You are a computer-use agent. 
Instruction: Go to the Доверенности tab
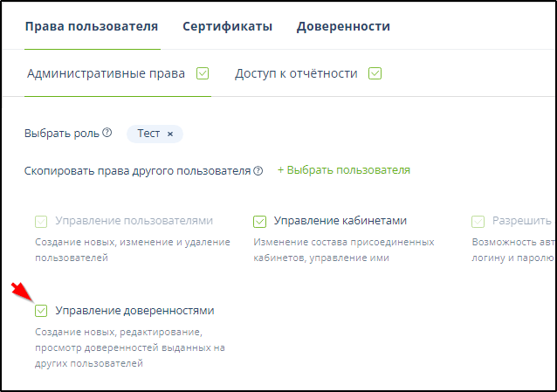pos(343,26)
